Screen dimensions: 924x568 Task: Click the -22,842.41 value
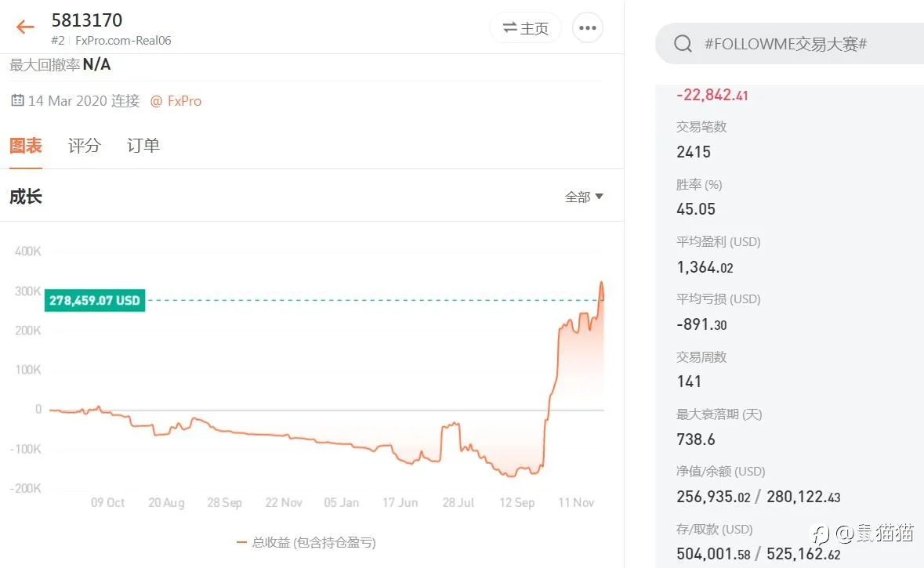click(x=712, y=95)
